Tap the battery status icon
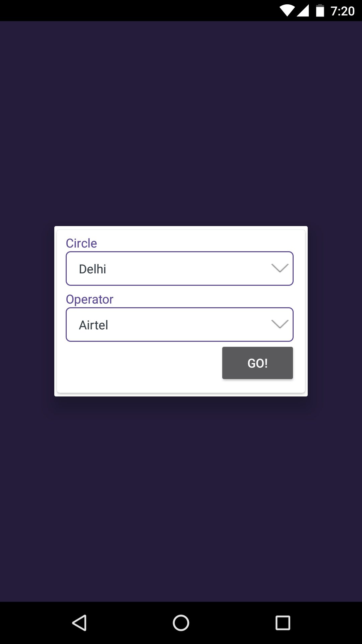 coord(320,10)
